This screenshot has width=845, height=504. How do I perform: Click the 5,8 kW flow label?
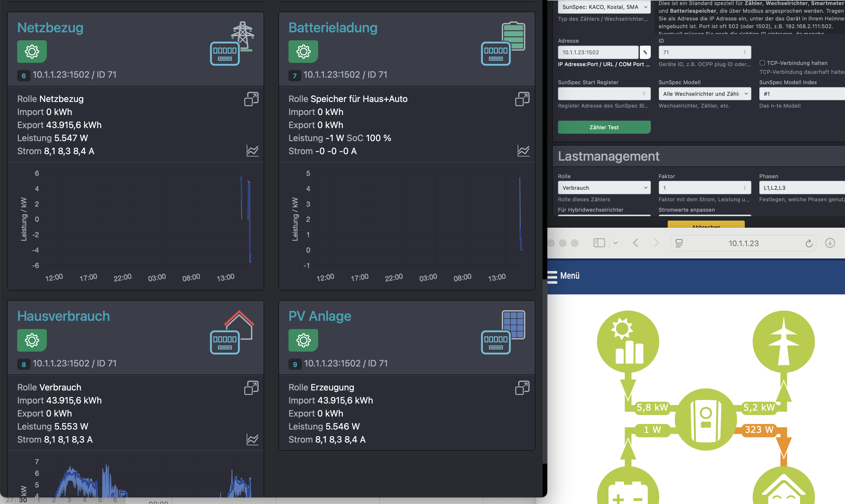point(652,408)
